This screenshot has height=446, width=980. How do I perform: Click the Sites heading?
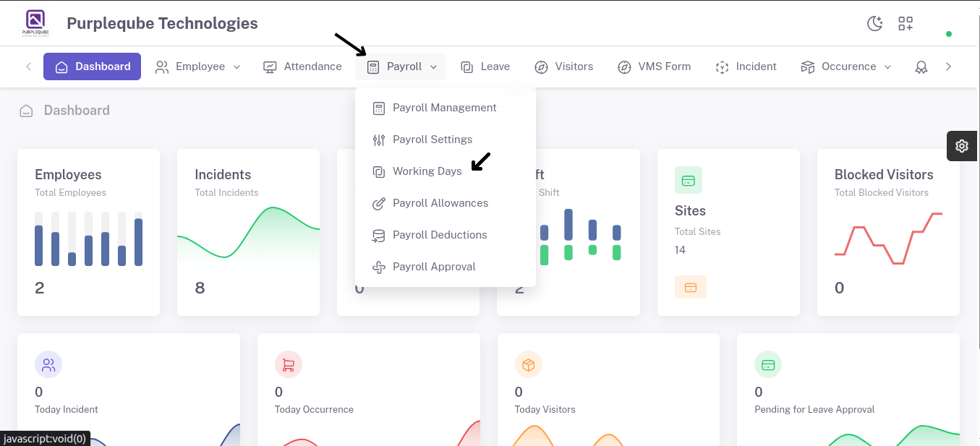tap(690, 211)
